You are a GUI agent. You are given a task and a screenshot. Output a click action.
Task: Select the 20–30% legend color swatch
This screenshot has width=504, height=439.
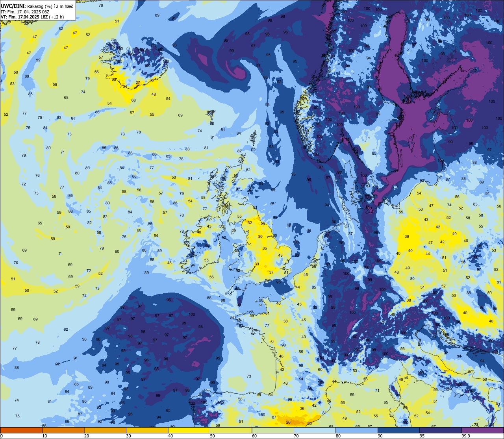tap(105, 430)
